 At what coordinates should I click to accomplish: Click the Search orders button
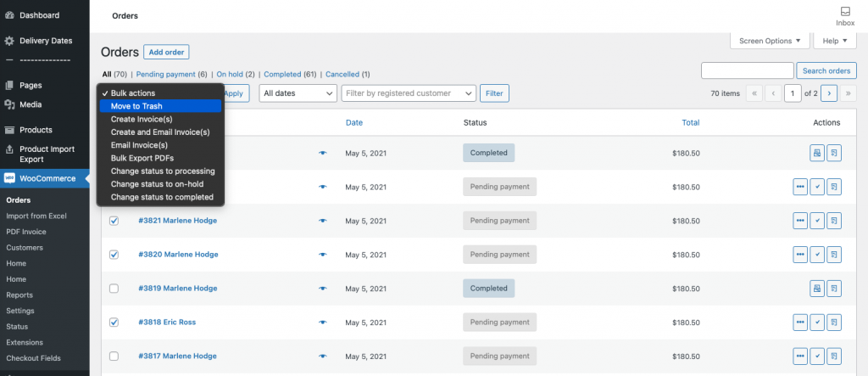pyautogui.click(x=826, y=71)
